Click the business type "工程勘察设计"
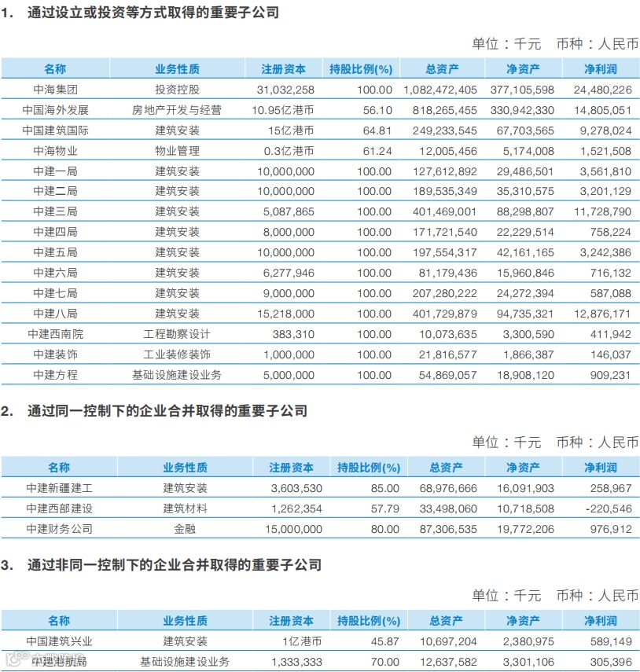The height and width of the screenshot is (672, 640). coord(177,334)
